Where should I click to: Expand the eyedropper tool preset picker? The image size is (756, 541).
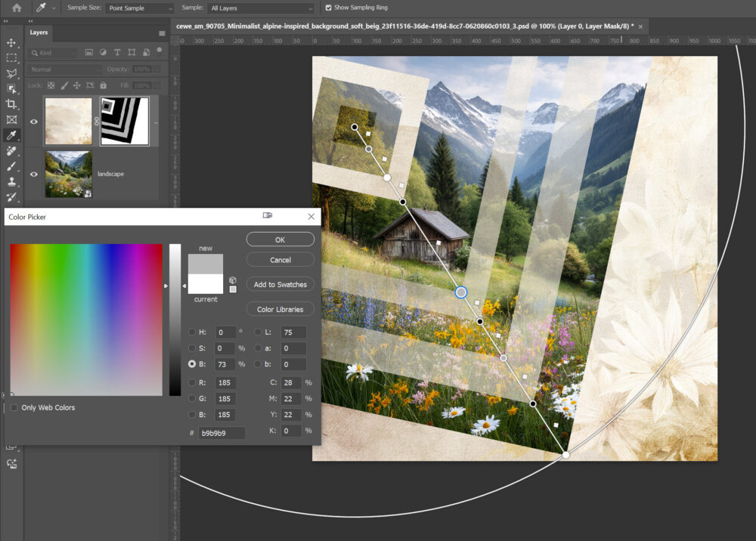pyautogui.click(x=53, y=8)
